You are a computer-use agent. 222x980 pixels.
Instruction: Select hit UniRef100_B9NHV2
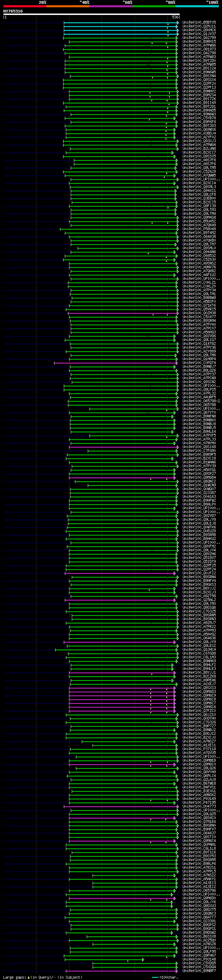(x=199, y=91)
